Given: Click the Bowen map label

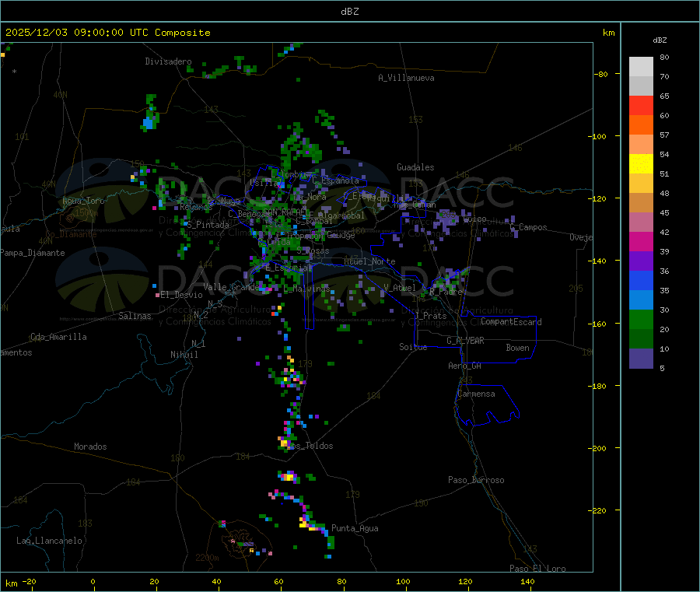Looking at the screenshot, I should pos(517,348).
